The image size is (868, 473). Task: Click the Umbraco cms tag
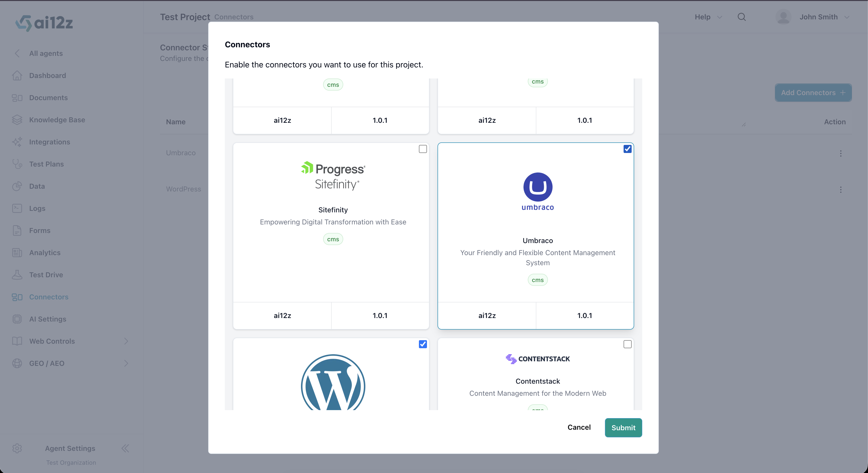tap(538, 280)
